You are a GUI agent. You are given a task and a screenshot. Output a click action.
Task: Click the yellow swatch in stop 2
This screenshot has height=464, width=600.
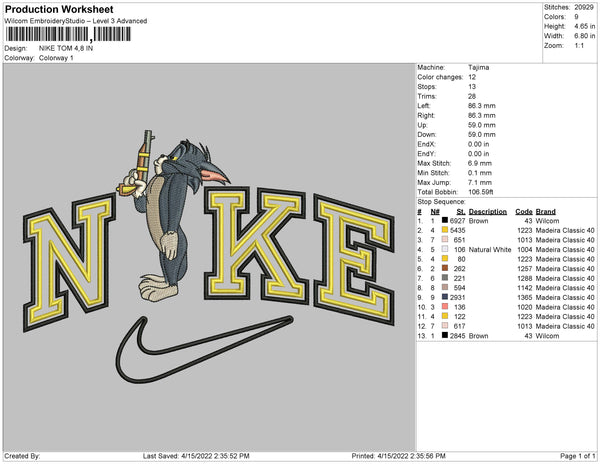click(445, 230)
